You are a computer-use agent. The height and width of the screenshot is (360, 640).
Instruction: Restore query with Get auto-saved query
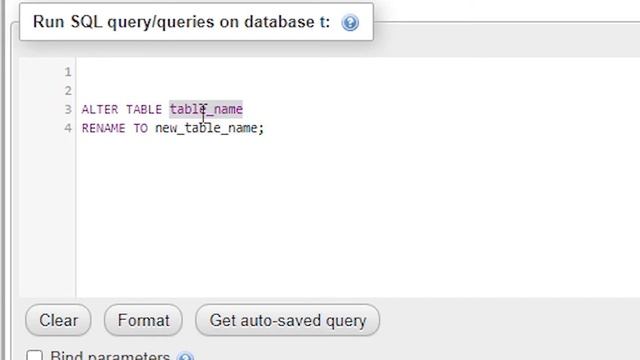coord(287,320)
